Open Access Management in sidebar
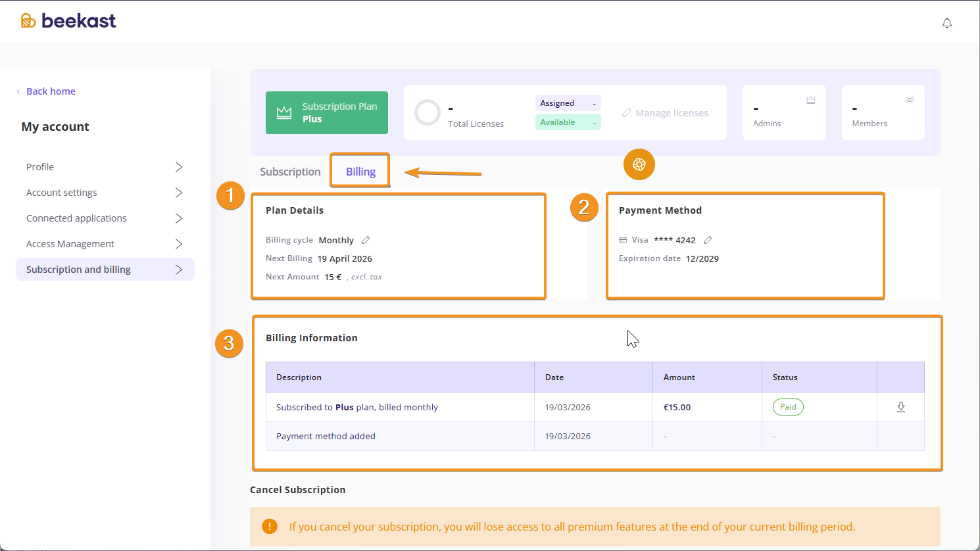 pyautogui.click(x=70, y=244)
